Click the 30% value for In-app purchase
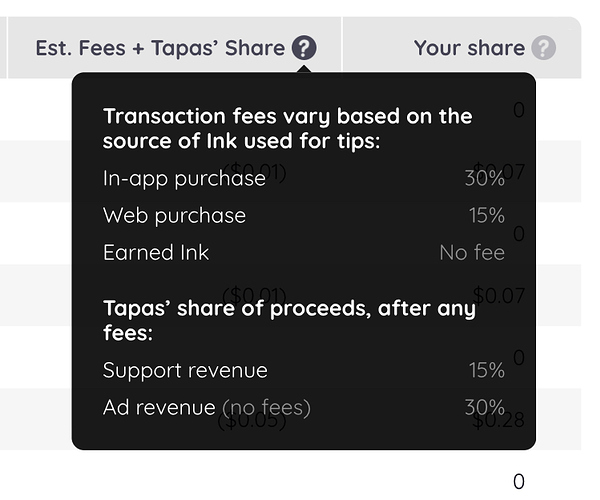The image size is (600, 500). (x=485, y=178)
